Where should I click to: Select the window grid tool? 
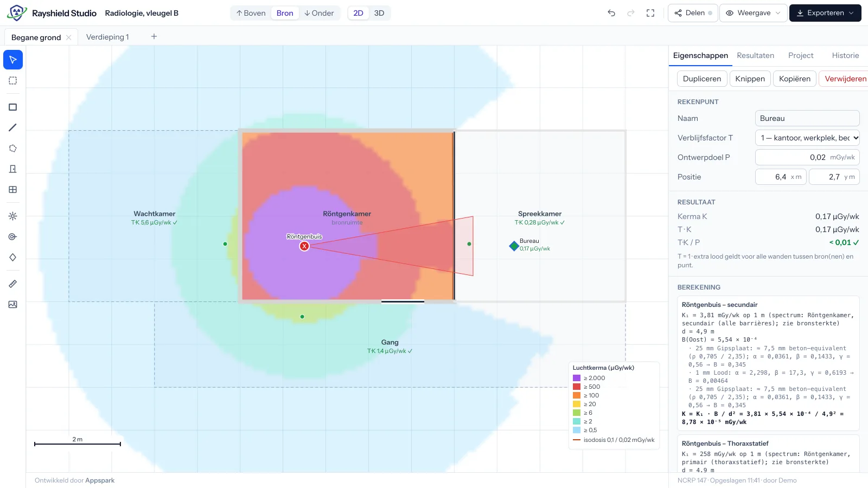13,190
